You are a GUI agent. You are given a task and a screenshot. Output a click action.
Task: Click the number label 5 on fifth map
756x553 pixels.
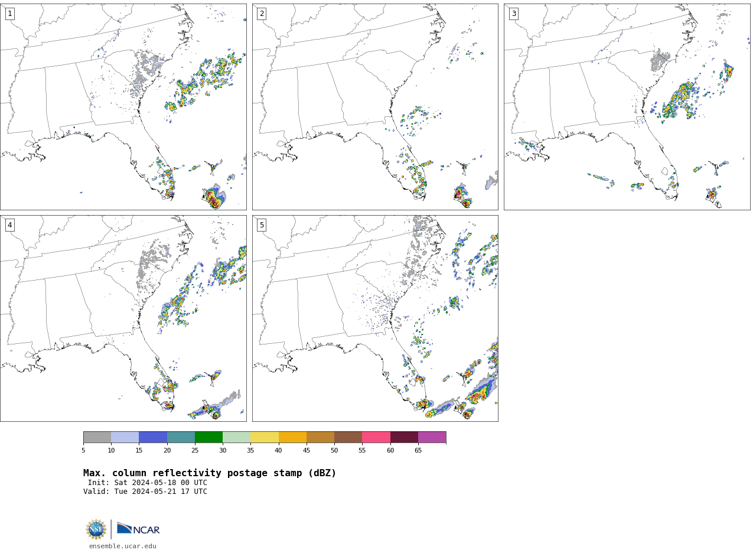[x=262, y=225]
